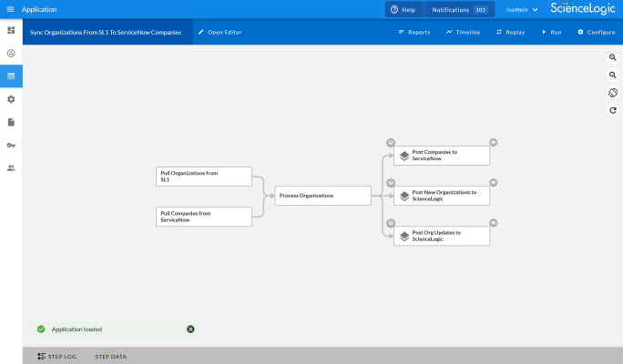Open the key credentials sidebar icon
This screenshot has width=623, height=364.
click(11, 146)
